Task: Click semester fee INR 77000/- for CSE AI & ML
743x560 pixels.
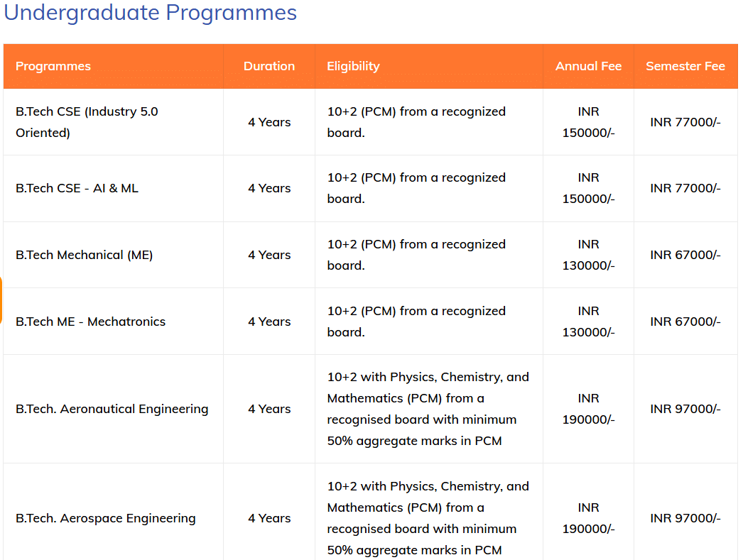Action: (x=685, y=188)
